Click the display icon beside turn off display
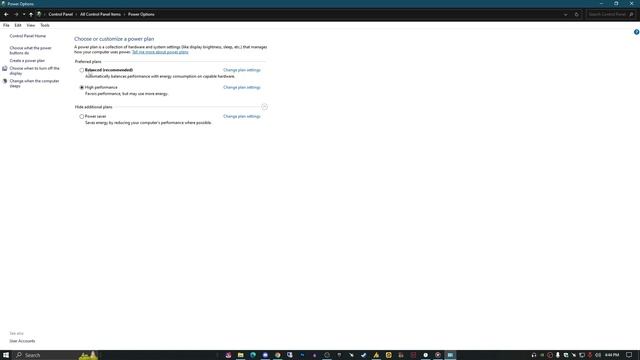This screenshot has height=360, width=640. (4, 69)
